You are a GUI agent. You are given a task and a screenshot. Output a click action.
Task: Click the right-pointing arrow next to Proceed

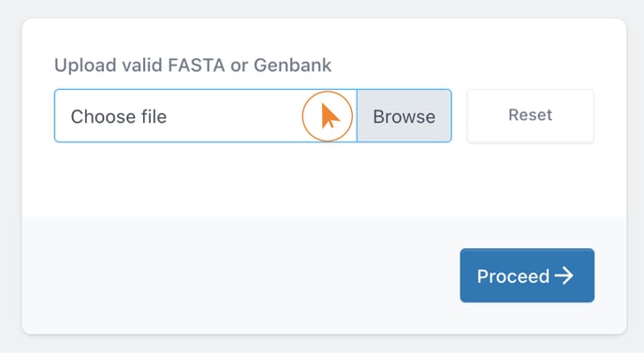click(x=563, y=275)
